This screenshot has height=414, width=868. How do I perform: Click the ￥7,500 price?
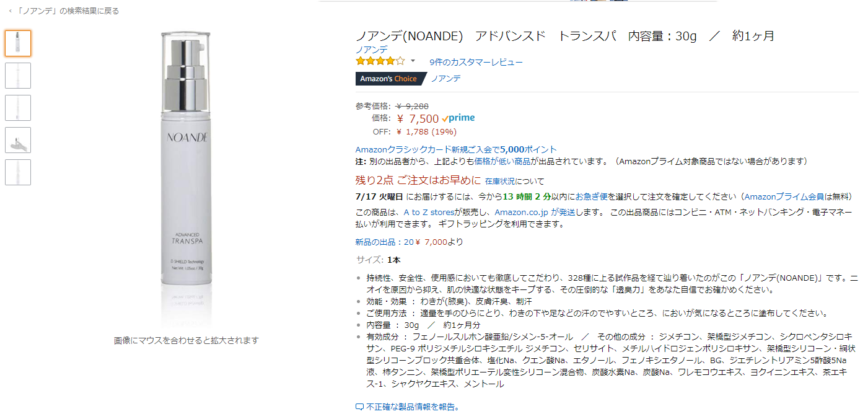418,118
